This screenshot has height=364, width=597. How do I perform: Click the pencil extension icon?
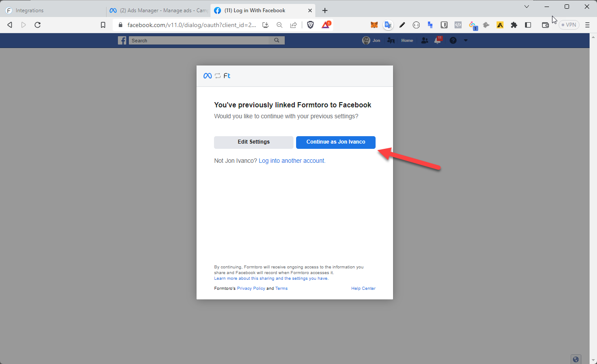pos(402,25)
